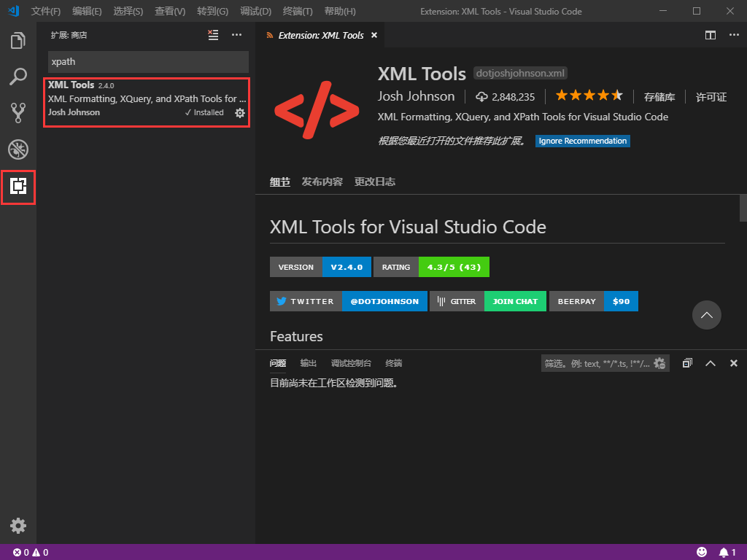Open the 选择(S) menu

(128, 12)
